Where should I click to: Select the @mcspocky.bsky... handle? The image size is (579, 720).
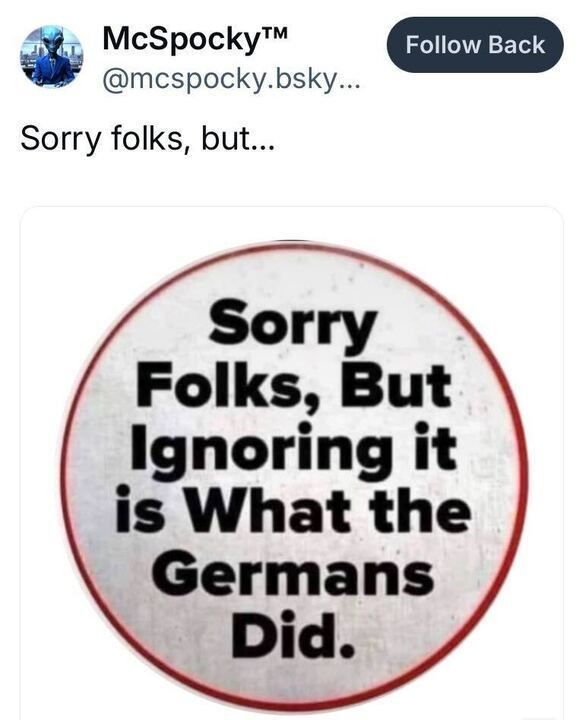click(232, 81)
